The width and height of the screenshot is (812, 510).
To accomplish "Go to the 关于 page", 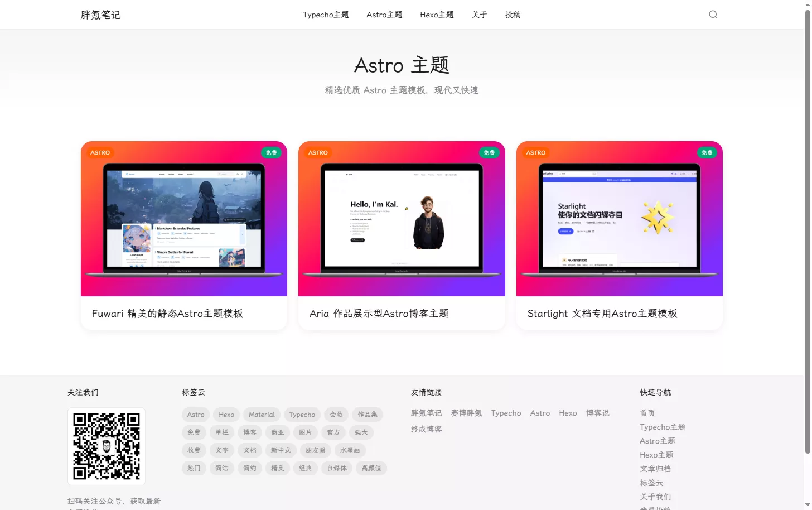I will [x=479, y=15].
